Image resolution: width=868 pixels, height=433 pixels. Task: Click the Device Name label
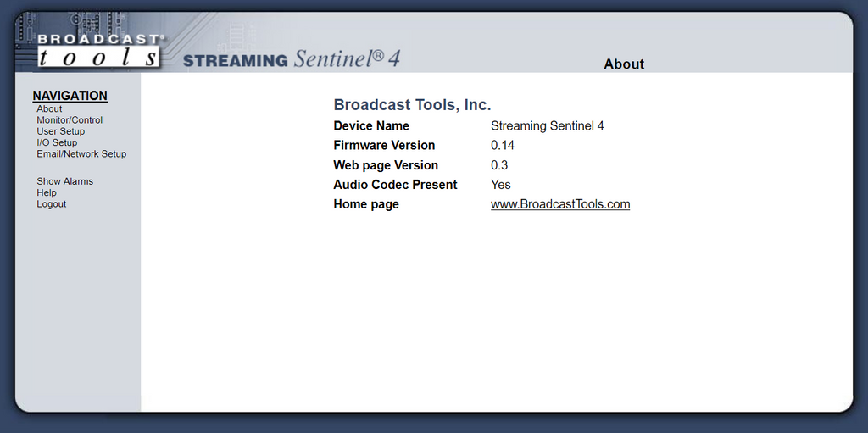(371, 126)
